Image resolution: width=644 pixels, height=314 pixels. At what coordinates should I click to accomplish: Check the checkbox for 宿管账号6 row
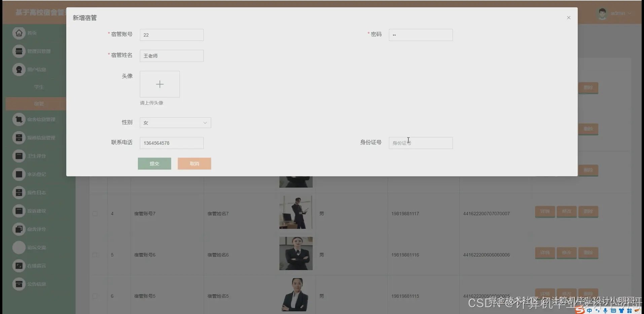coord(95,255)
